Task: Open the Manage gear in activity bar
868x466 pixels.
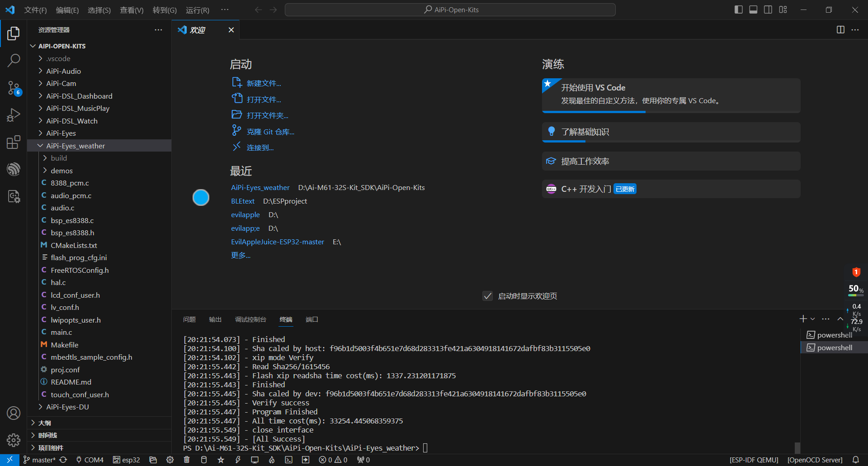Action: [x=14, y=440]
